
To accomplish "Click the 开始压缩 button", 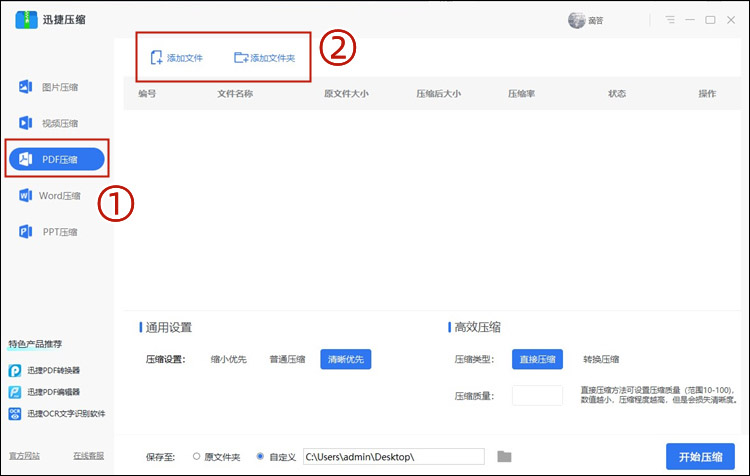I will tap(700, 457).
